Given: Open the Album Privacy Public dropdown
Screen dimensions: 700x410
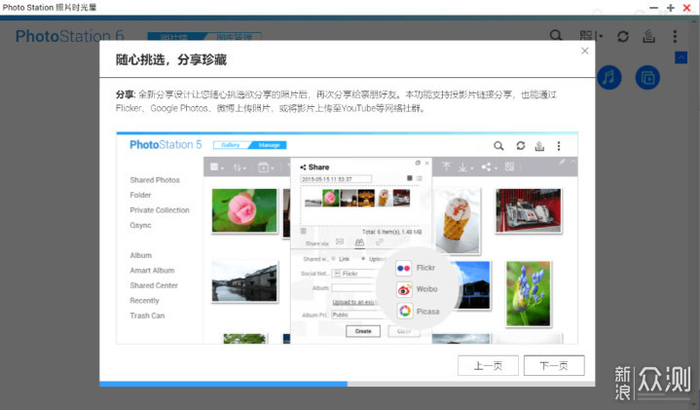Looking at the screenshot, I should pyautogui.click(x=357, y=315).
